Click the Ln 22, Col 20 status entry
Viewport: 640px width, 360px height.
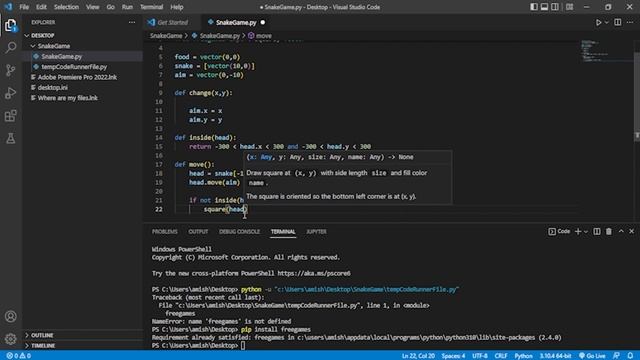[418, 356]
